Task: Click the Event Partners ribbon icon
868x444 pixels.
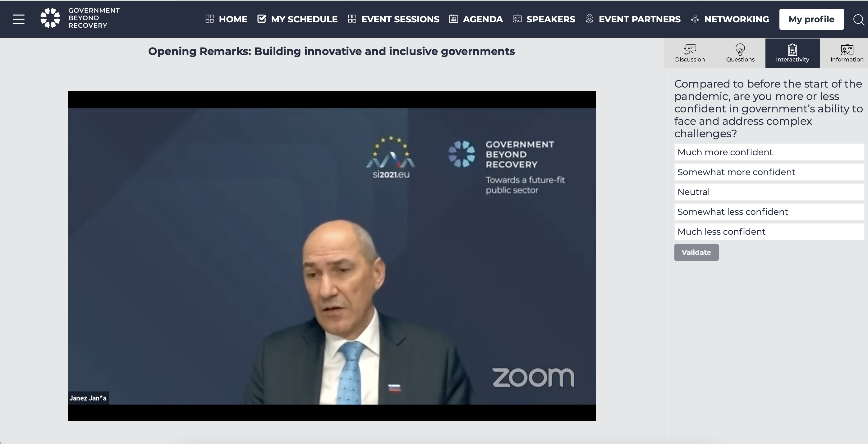Action: coord(589,19)
